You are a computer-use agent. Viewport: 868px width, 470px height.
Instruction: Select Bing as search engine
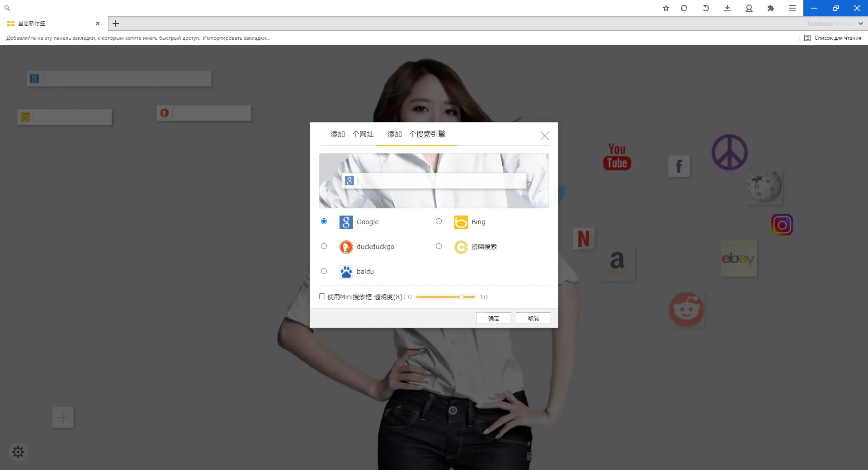point(439,221)
